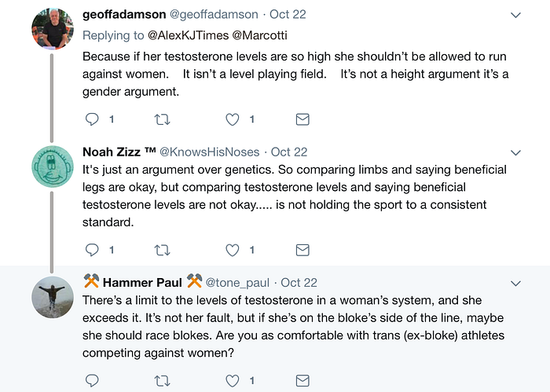550x392 pixels.
Task: Open more options for geoffadamson's tweet
Action: tap(515, 15)
